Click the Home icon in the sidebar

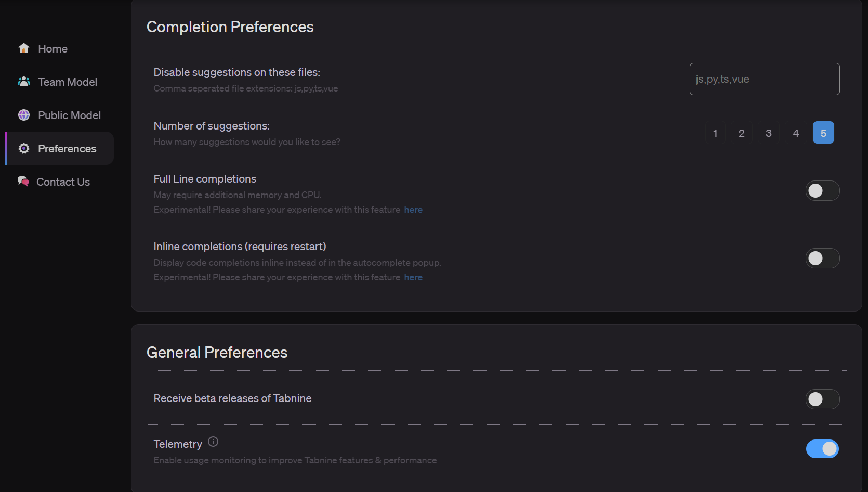click(24, 48)
